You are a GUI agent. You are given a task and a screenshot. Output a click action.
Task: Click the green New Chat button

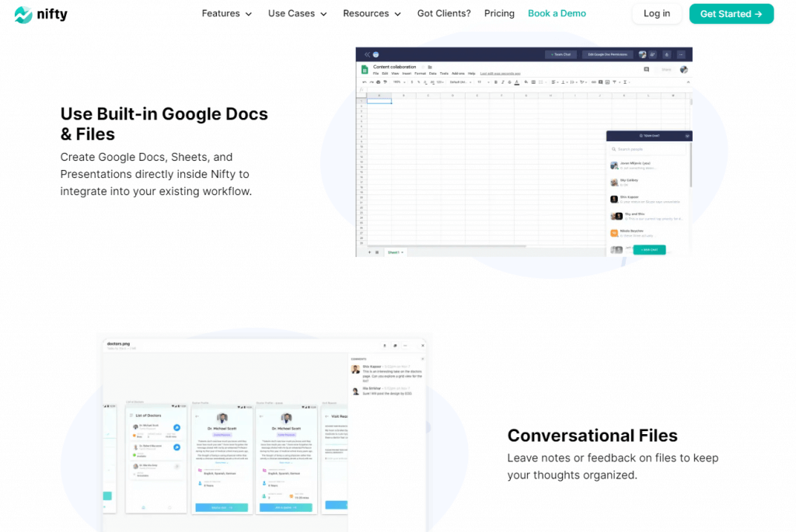tap(649, 249)
